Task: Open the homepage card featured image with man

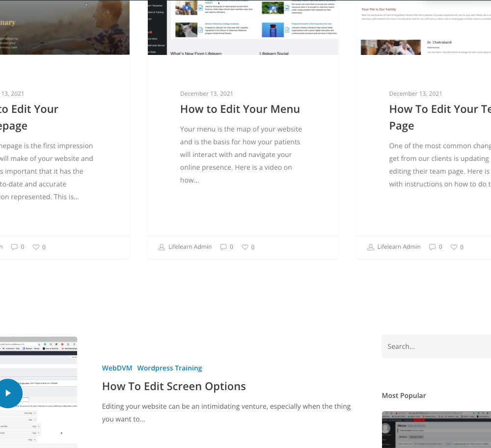Action: 65,27
